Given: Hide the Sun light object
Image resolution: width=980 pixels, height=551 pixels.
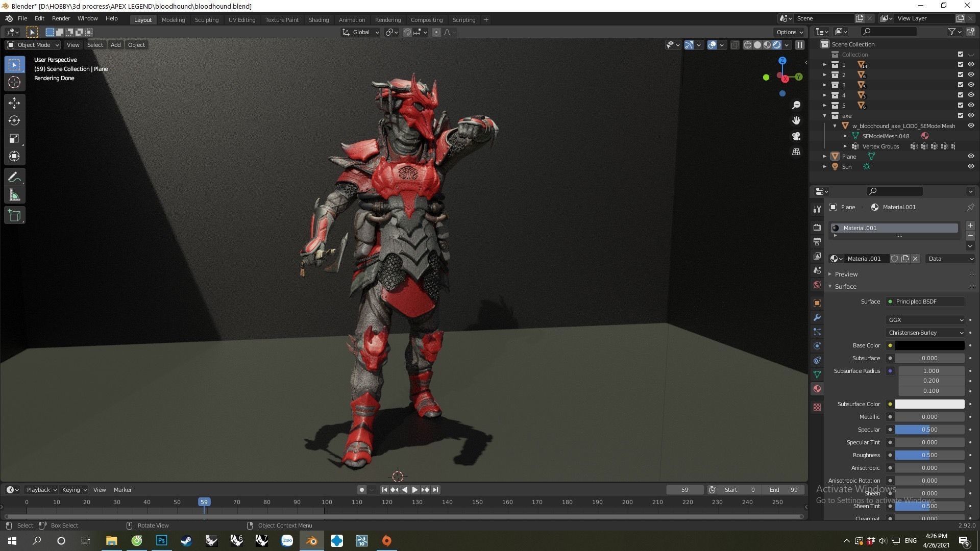Looking at the screenshot, I should pos(971,167).
